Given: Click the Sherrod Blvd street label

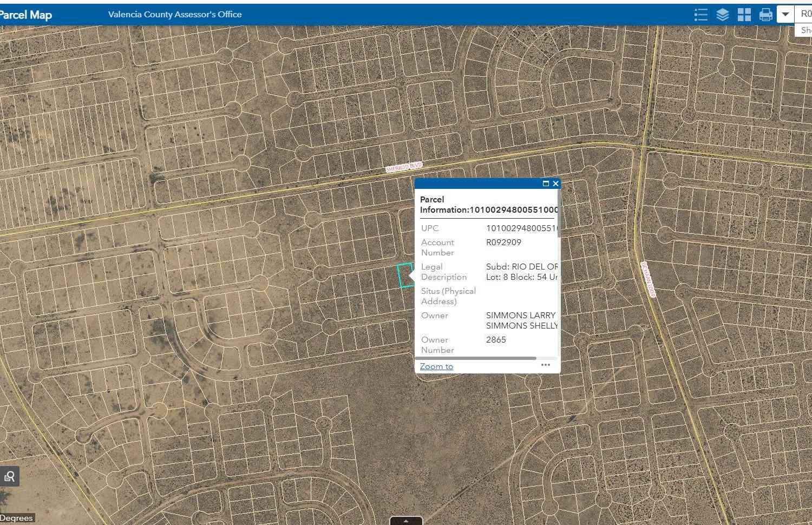Looking at the screenshot, I should 404,167.
